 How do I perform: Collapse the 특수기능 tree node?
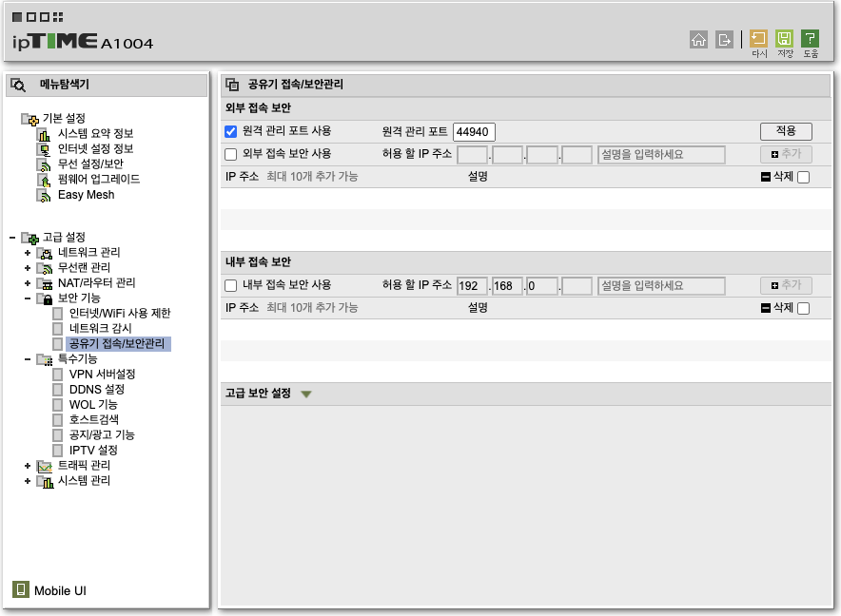[x=28, y=359]
